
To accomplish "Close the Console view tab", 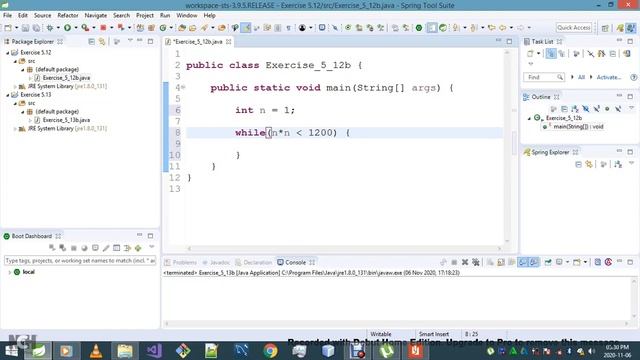I will tap(312, 262).
